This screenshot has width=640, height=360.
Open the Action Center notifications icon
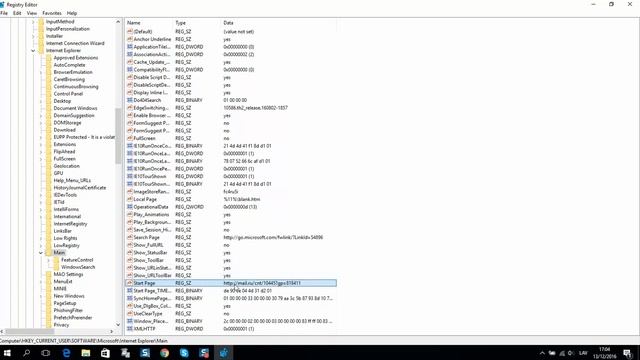(628, 353)
